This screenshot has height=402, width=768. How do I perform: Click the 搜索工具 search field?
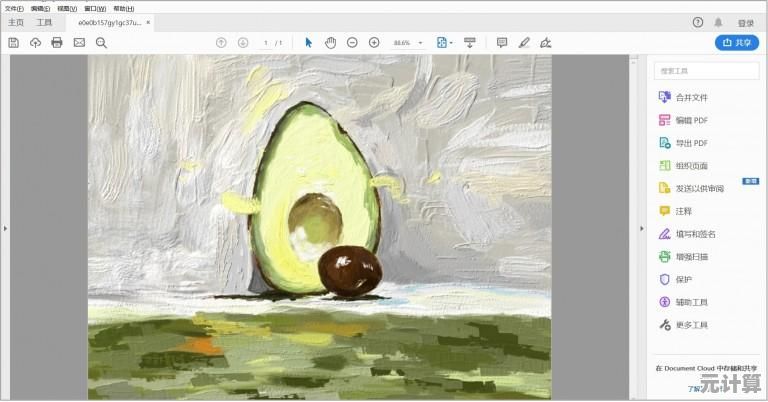tap(705, 71)
